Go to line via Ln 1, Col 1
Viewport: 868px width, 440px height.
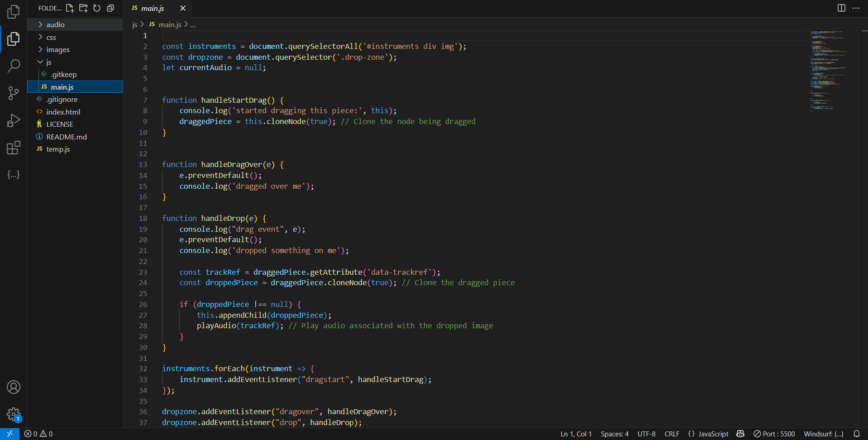click(576, 434)
